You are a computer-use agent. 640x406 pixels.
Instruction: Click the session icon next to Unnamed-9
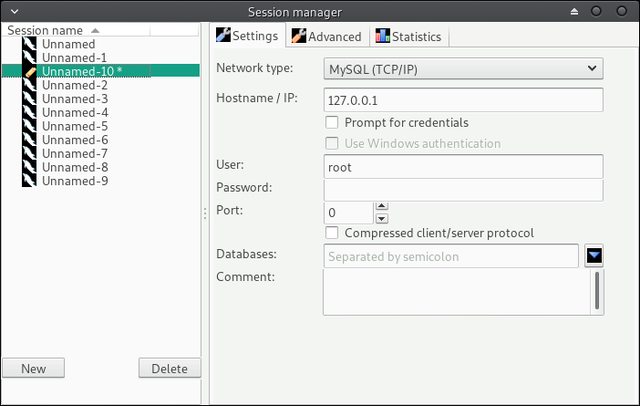pyautogui.click(x=29, y=180)
